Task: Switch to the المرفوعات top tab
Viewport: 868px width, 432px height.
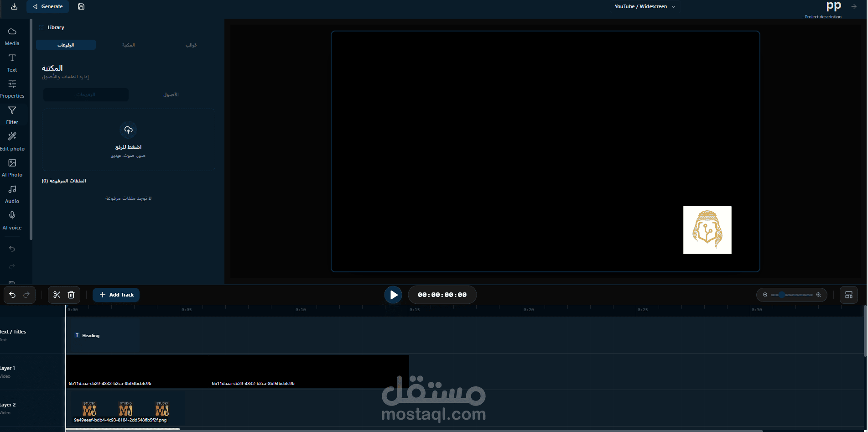Action: (66, 45)
